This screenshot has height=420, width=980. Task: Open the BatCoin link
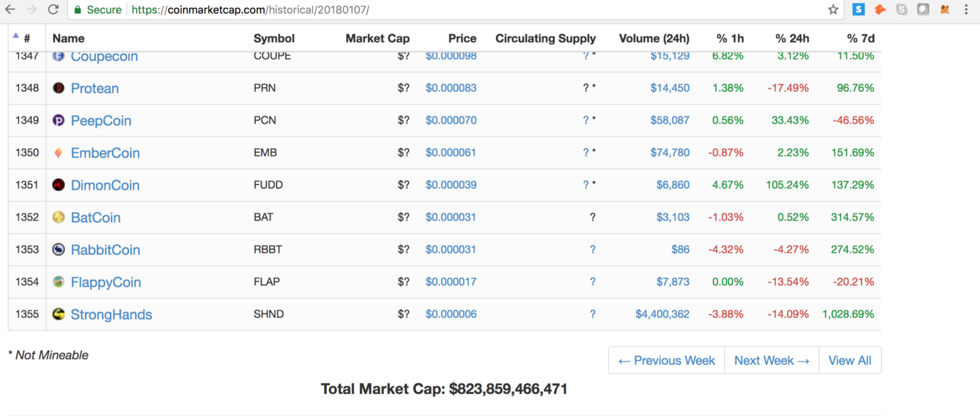point(96,218)
